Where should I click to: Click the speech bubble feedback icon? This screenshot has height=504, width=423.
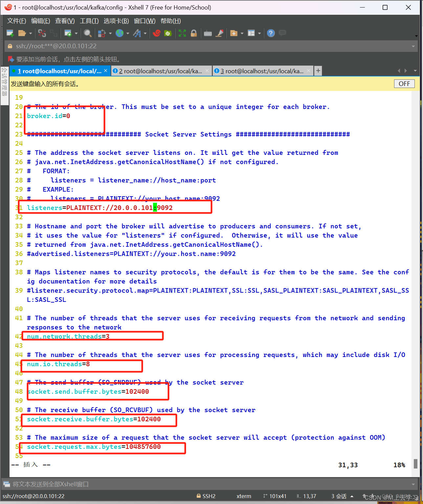coord(282,33)
